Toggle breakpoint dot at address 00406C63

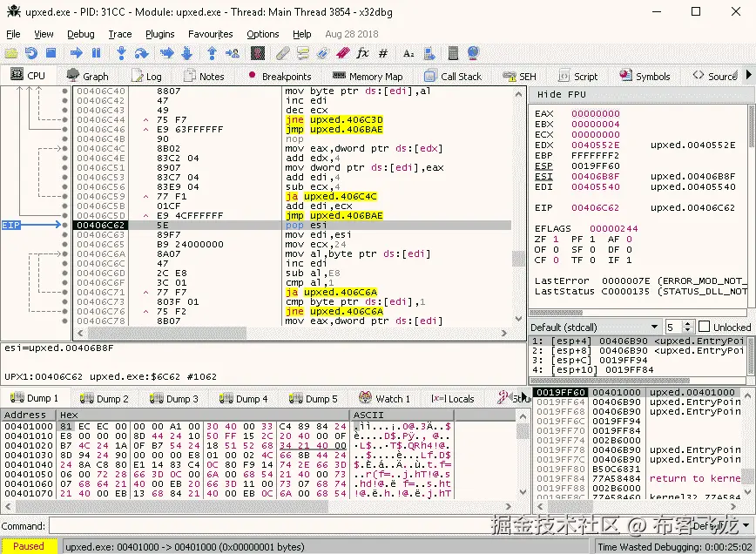click(64, 235)
